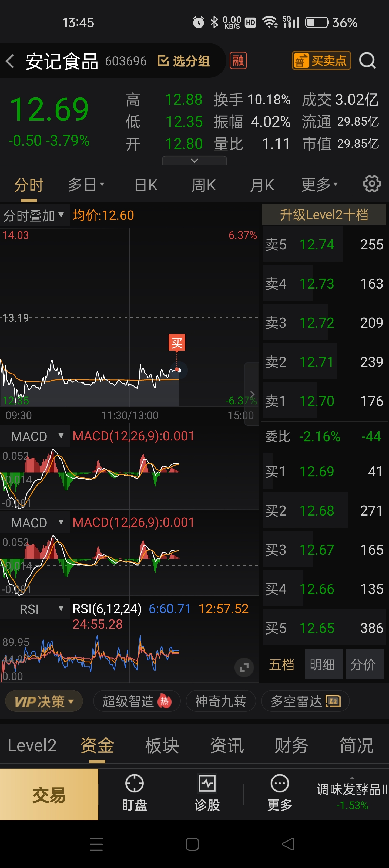Tap current price 12.69
The image size is (389, 868).
(49, 109)
